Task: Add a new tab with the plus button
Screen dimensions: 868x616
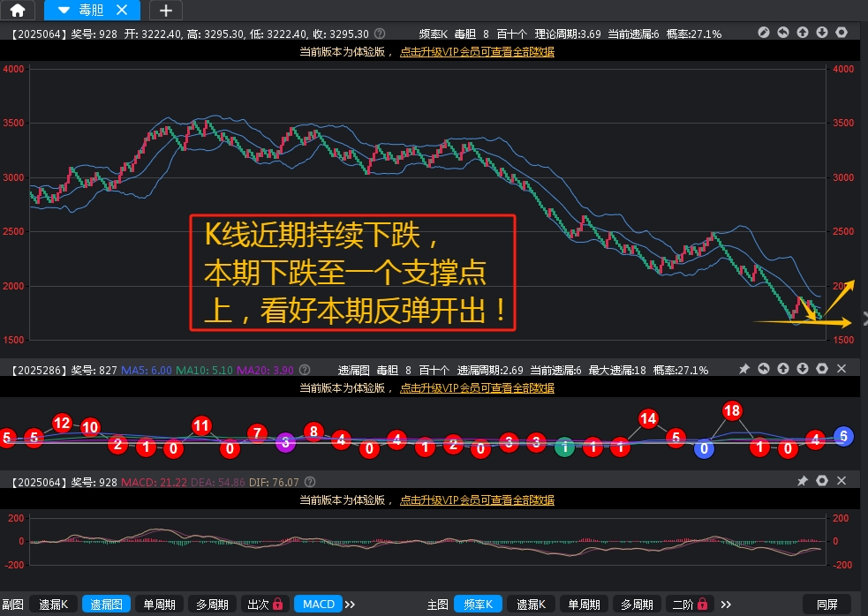Action: (165, 11)
